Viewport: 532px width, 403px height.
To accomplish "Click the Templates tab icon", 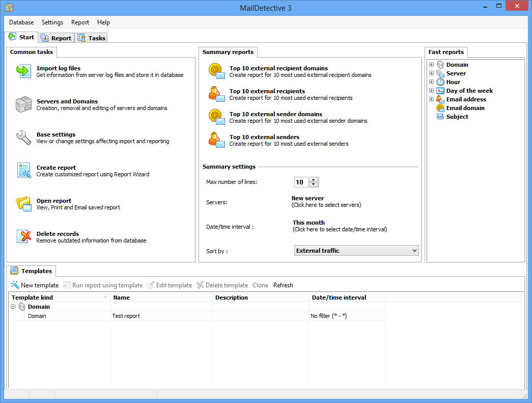I will pyautogui.click(x=14, y=271).
